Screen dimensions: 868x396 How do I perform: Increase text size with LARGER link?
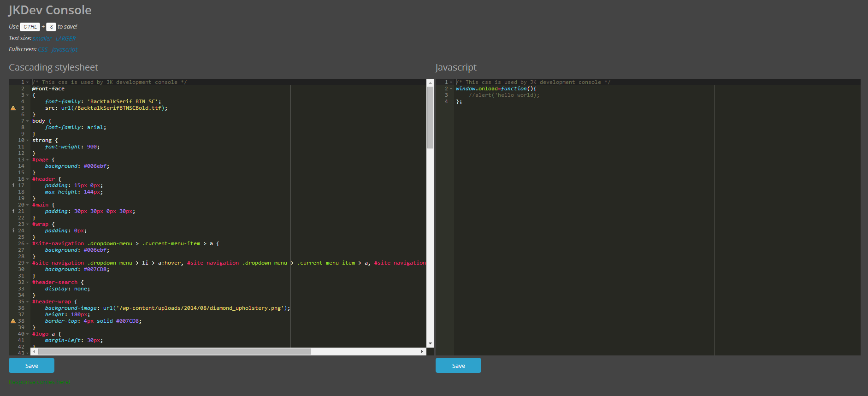pos(65,39)
